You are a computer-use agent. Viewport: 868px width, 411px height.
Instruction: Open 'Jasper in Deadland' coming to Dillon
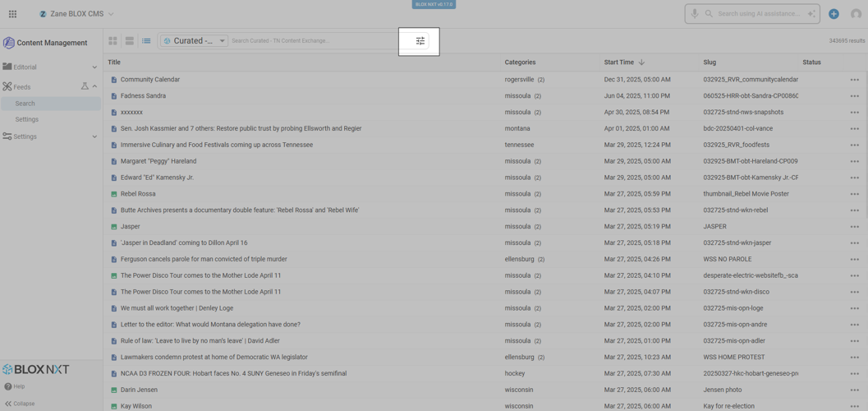[x=184, y=242]
